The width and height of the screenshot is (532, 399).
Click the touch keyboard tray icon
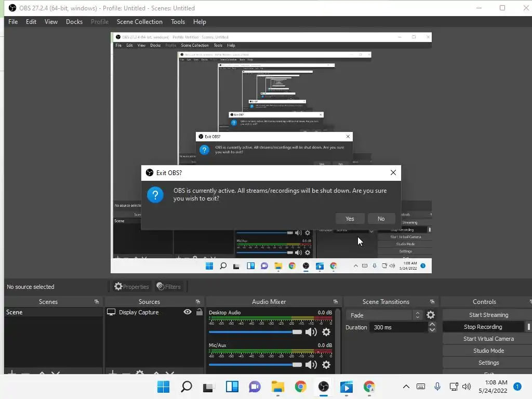pyautogui.click(x=421, y=387)
